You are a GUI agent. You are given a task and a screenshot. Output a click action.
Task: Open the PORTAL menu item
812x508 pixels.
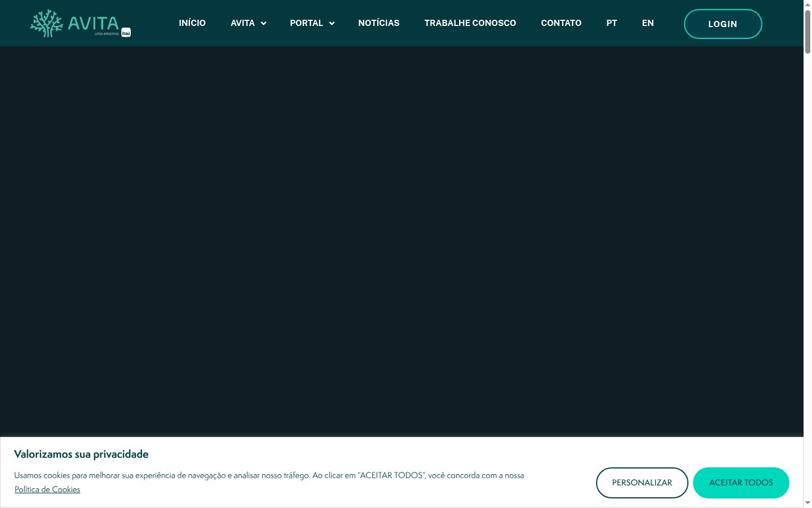pyautogui.click(x=306, y=23)
